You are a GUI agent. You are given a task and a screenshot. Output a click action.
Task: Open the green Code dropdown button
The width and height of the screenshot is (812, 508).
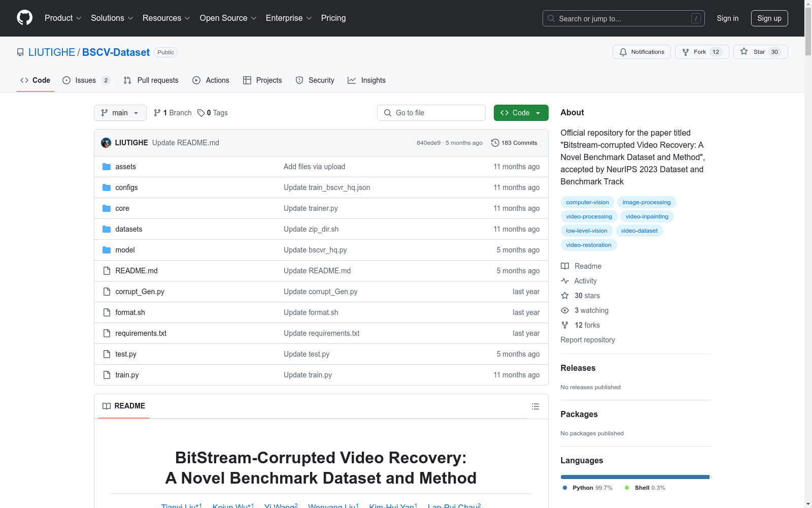[x=521, y=113]
